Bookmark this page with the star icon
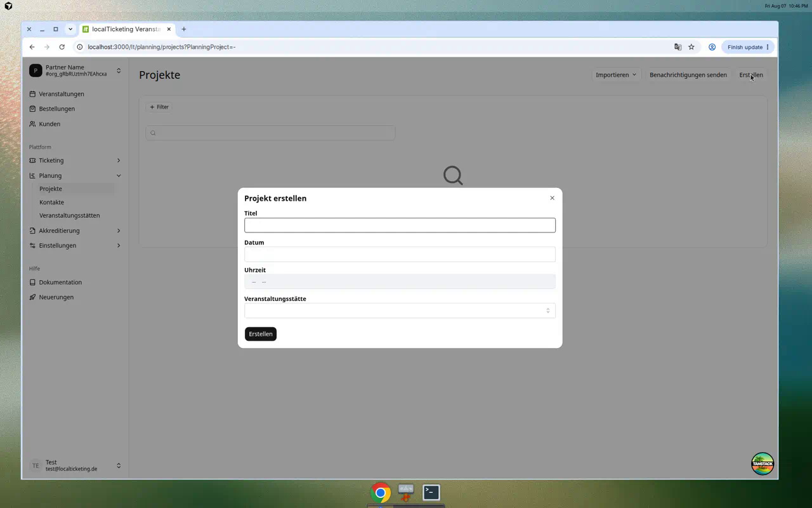The height and width of the screenshot is (508, 812). (691, 47)
